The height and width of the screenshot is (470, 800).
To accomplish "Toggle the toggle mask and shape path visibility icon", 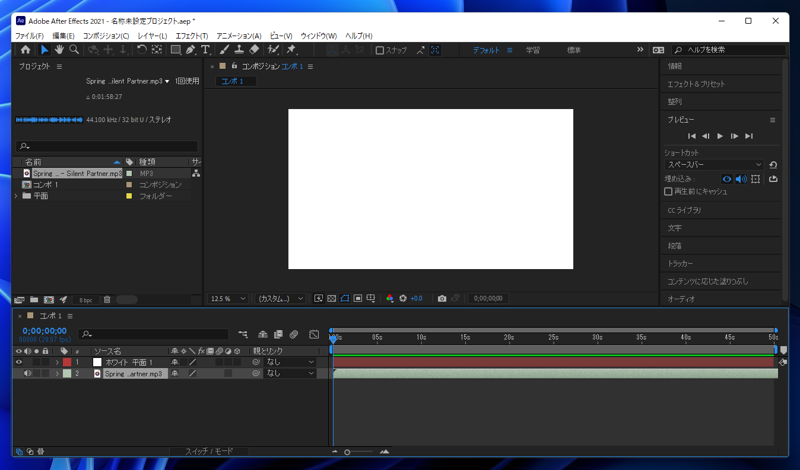I will click(x=345, y=299).
